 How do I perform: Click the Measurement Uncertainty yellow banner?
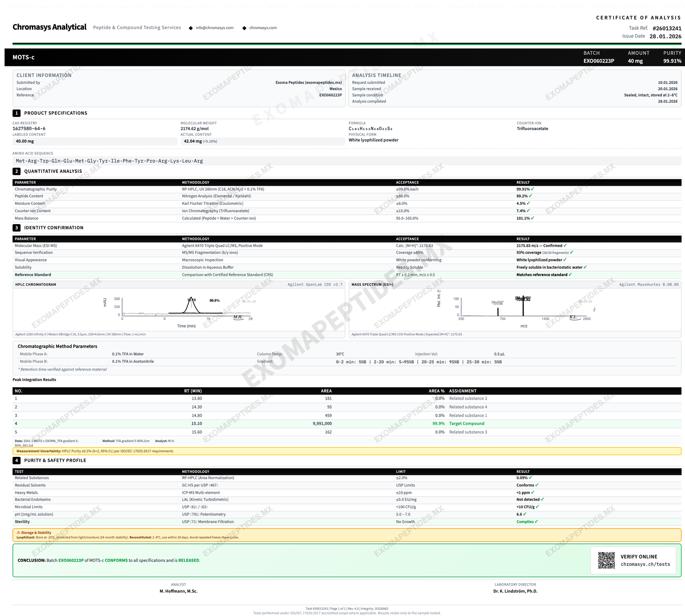tap(347, 451)
